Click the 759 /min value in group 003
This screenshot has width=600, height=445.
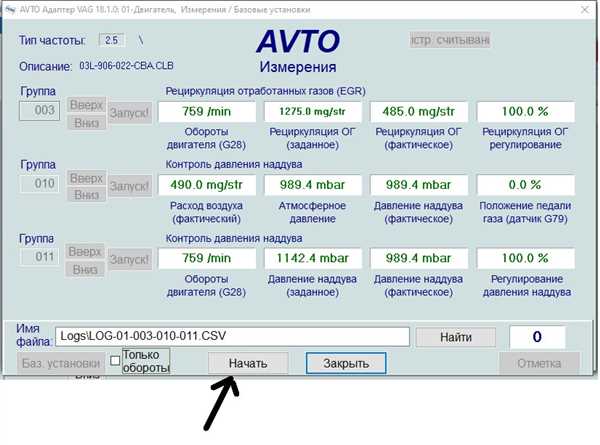[x=207, y=112]
